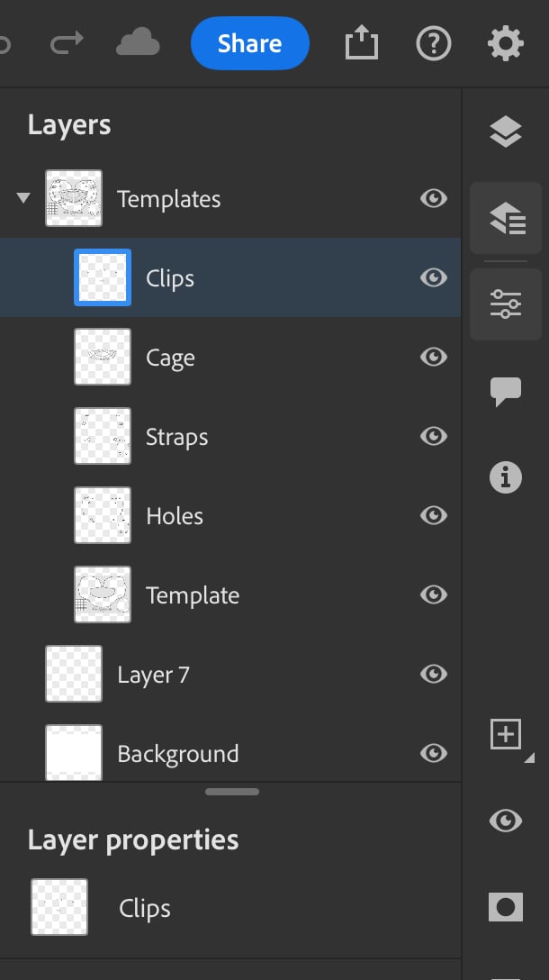Image resolution: width=549 pixels, height=980 pixels.
Task: Open the comments speech bubble icon
Action: point(506,392)
